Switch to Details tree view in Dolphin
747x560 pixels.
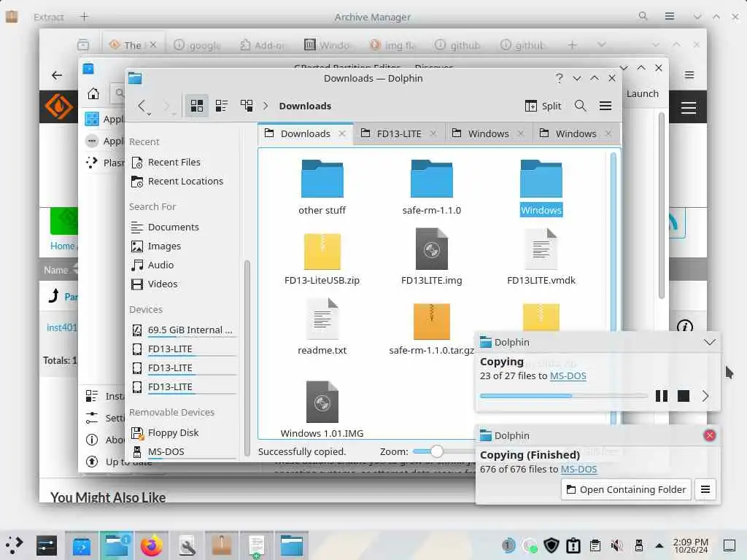pyautogui.click(x=247, y=106)
